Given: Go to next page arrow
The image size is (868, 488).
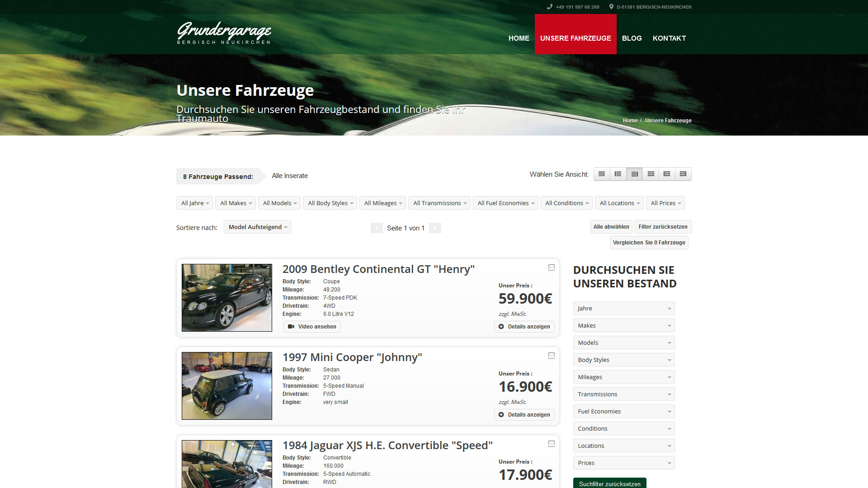Looking at the screenshot, I should click(x=435, y=228).
